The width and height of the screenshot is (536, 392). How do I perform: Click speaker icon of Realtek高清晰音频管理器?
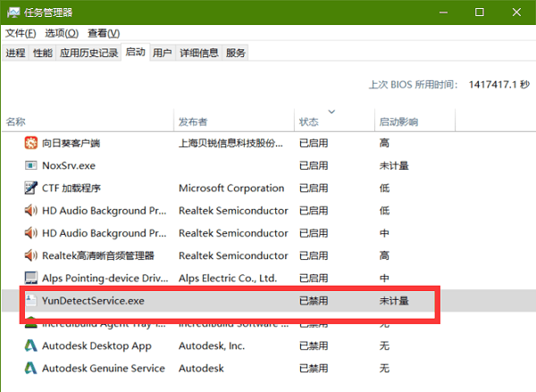pos(30,255)
